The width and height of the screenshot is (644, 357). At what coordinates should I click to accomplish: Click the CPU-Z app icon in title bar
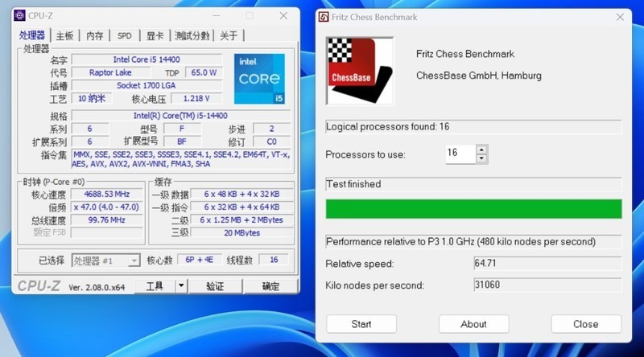19,15
